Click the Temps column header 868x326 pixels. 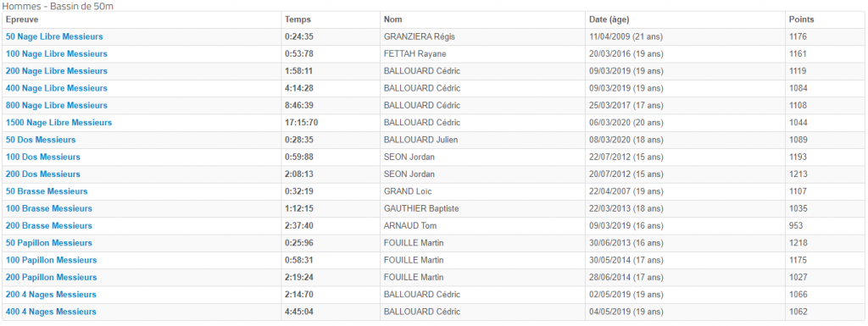[x=298, y=19]
